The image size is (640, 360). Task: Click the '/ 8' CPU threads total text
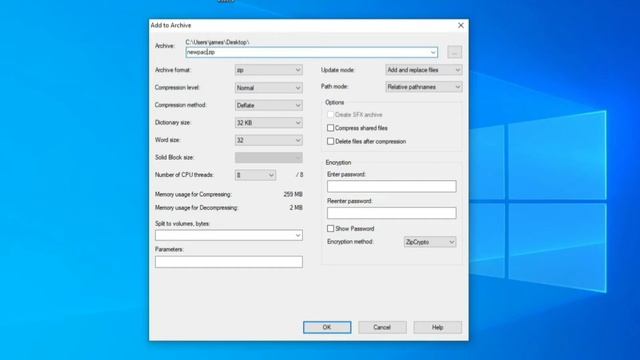point(300,175)
